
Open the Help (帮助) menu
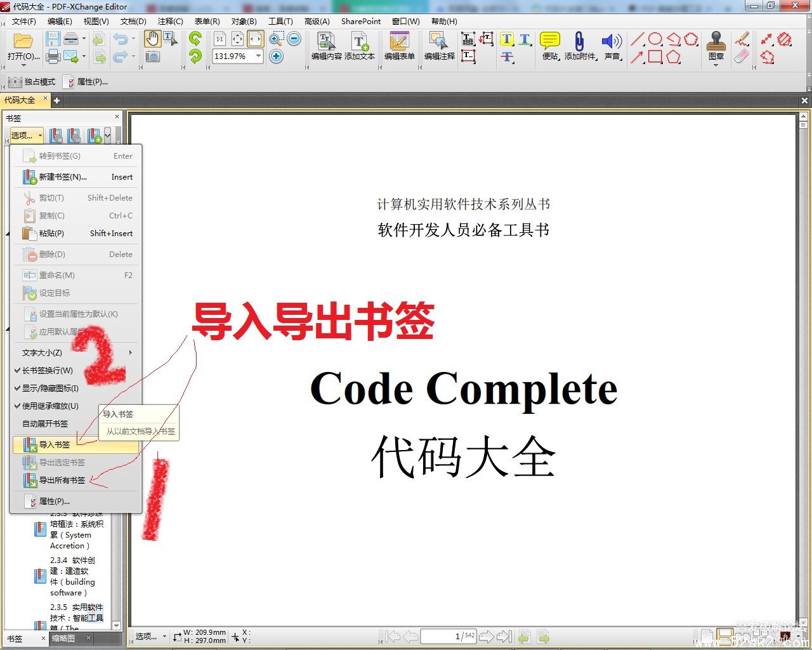pos(444,21)
